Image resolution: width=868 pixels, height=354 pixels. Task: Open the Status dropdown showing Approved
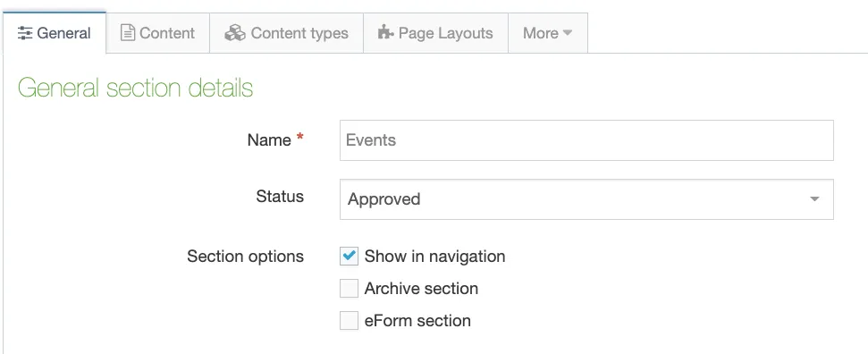coord(586,198)
